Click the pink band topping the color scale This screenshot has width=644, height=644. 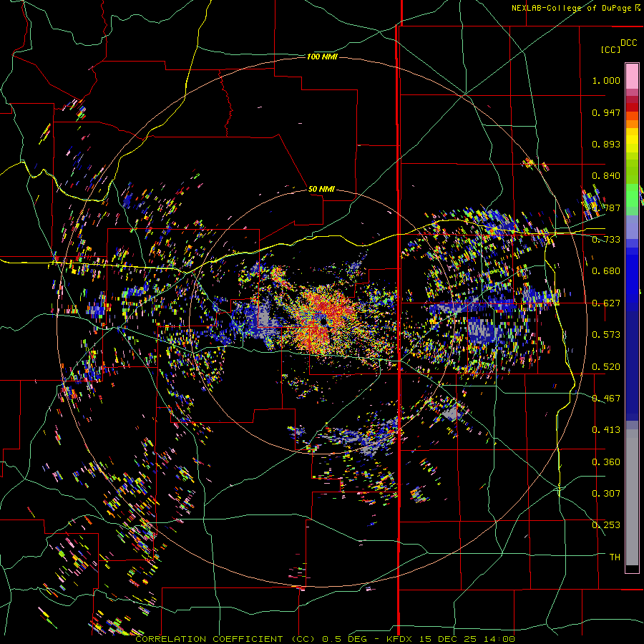click(632, 76)
